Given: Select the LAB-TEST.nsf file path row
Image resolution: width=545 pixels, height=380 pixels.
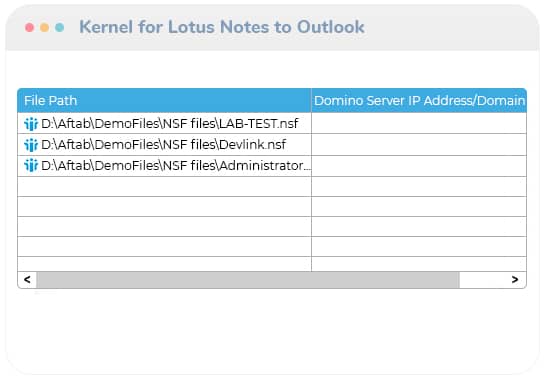Looking at the screenshot, I should click(164, 123).
